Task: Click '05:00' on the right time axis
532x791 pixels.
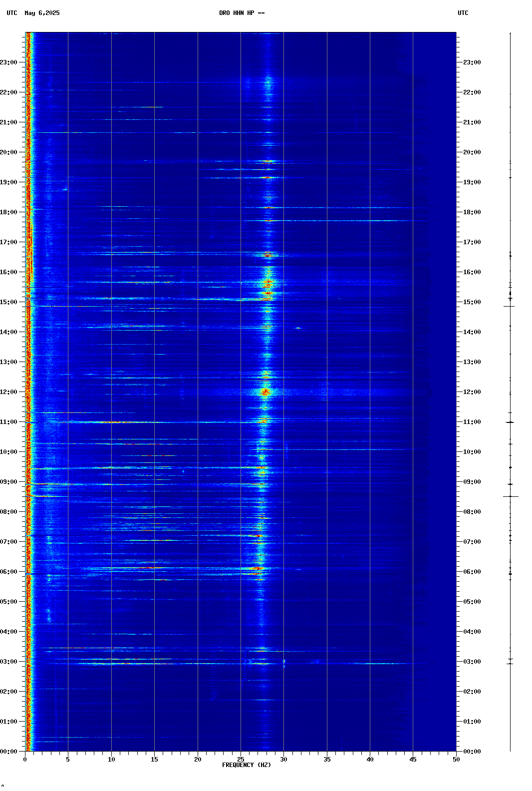Action: coord(472,602)
